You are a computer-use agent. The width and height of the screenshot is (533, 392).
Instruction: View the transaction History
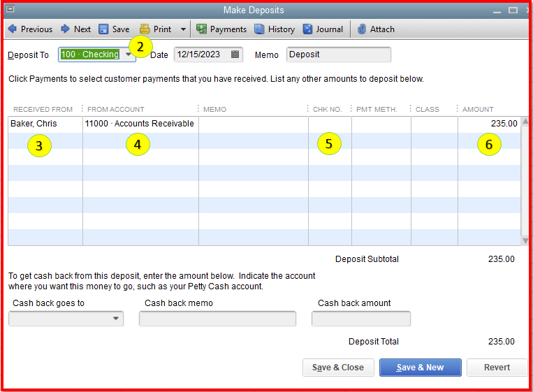point(275,29)
